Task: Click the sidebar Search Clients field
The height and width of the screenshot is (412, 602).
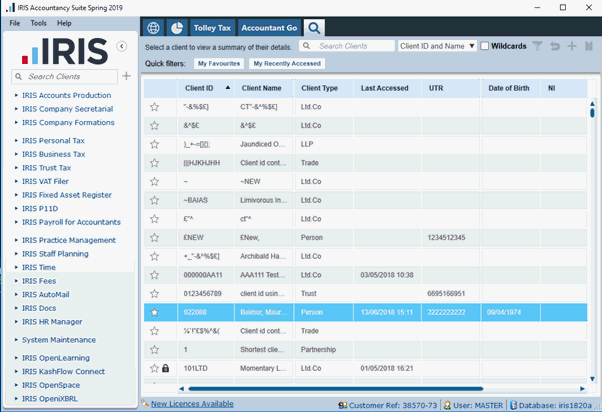Action: point(64,76)
